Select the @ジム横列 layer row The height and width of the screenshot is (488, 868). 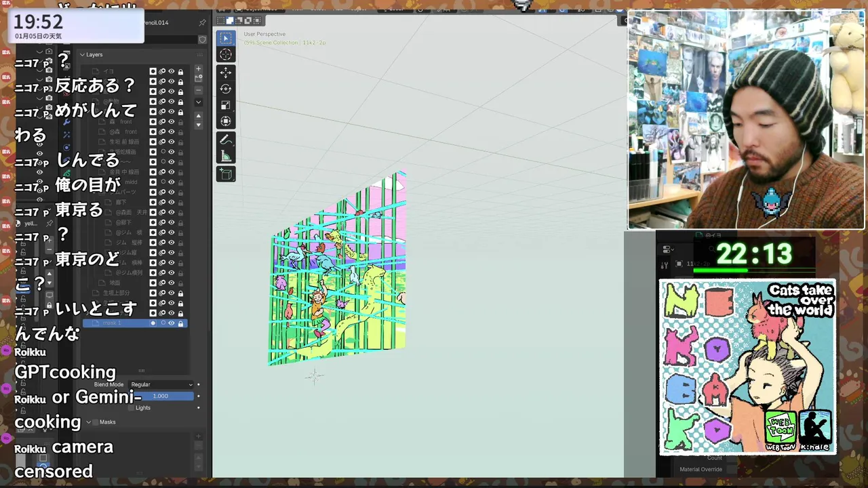coord(134,272)
